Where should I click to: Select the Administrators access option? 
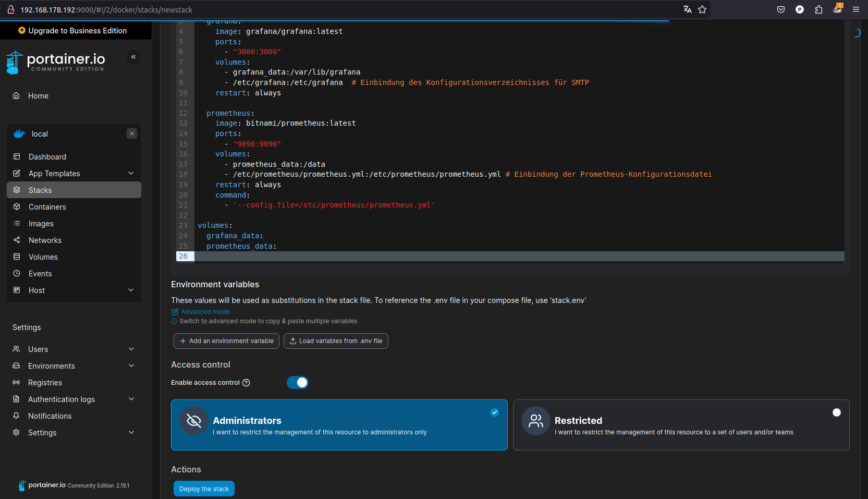pos(339,424)
